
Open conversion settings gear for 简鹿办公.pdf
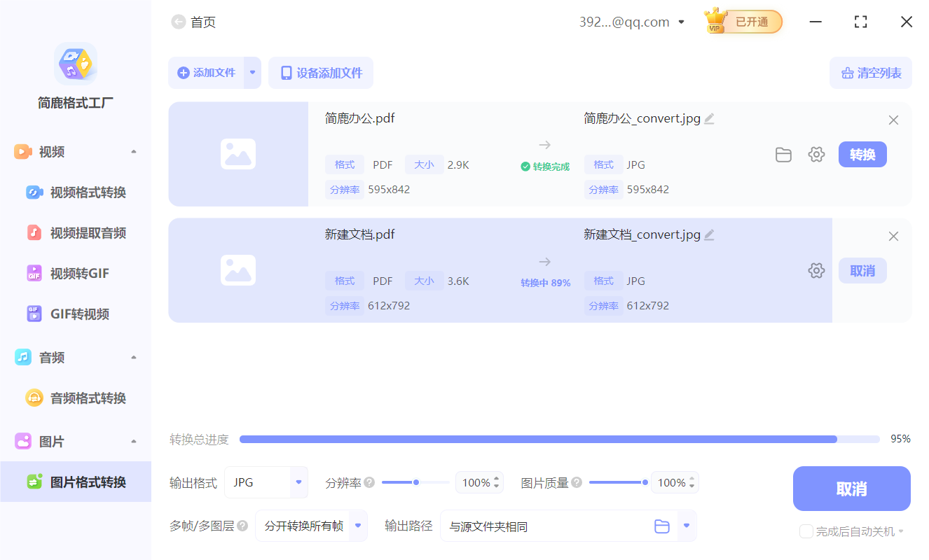tap(816, 154)
